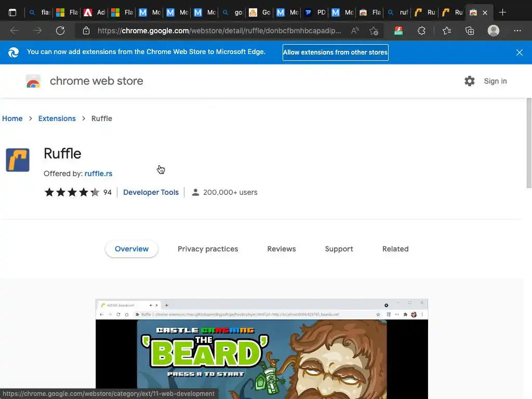Open the Collections icon
Image resolution: width=532 pixels, height=399 pixels.
[x=470, y=31]
